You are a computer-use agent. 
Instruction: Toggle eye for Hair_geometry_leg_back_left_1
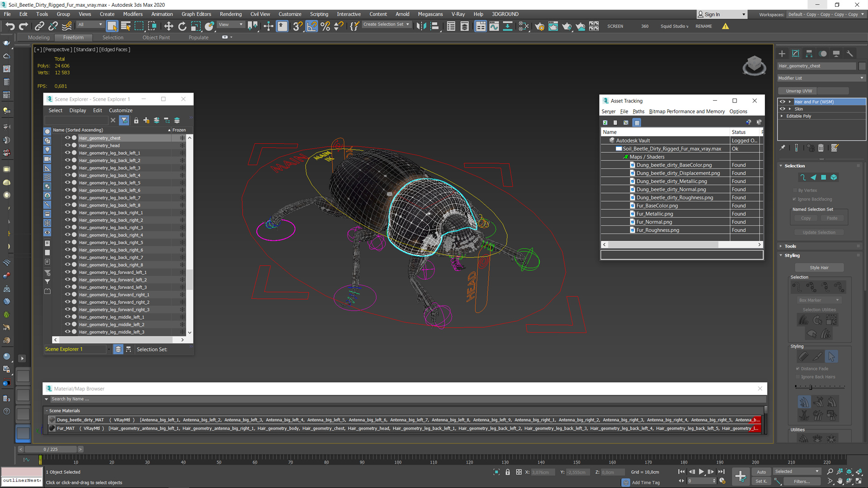click(x=67, y=153)
